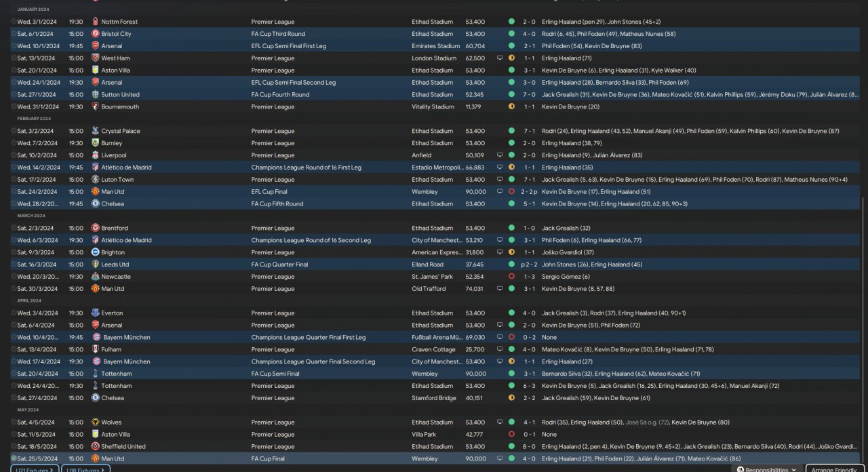Screen dimensions: 868x472
Task: Expand the U21 Fixtures button
Action: pos(34,469)
